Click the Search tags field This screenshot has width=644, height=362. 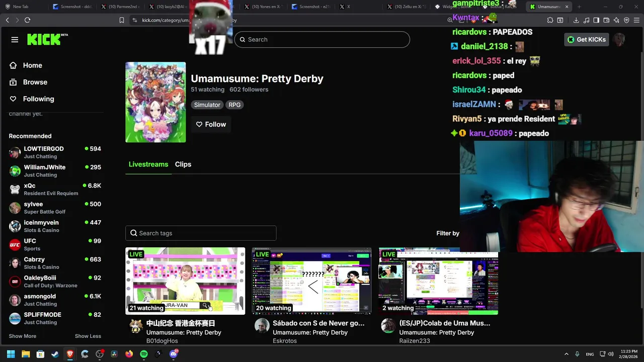point(201,233)
